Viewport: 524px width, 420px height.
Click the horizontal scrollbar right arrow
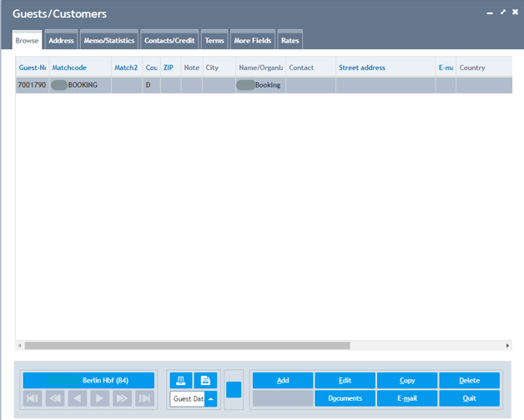pos(507,345)
